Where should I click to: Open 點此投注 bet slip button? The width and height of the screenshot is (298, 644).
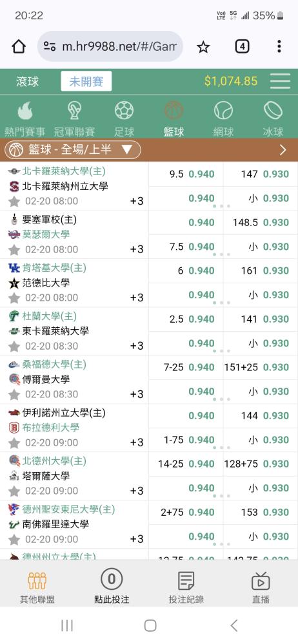coord(112,588)
